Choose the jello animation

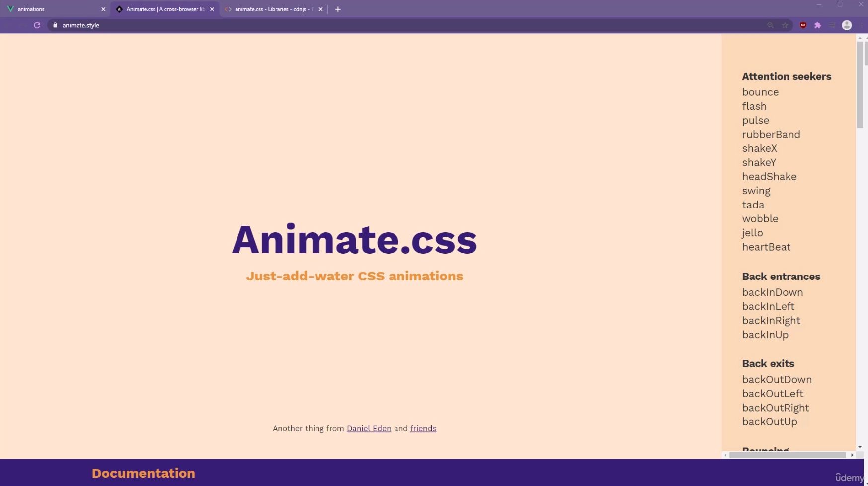pyautogui.click(x=752, y=233)
